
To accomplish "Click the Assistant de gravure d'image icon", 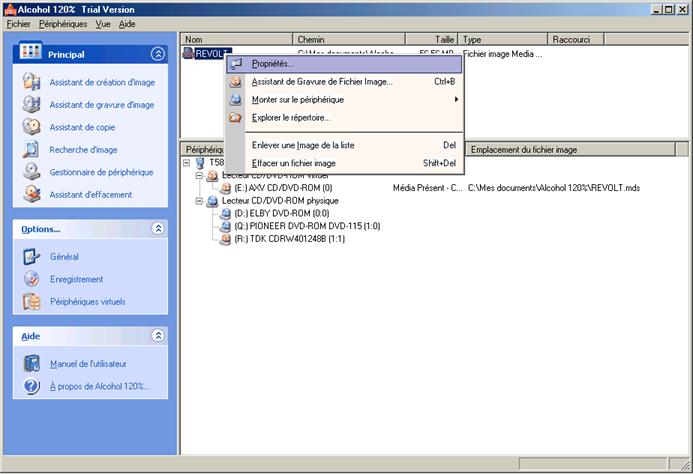I will [x=31, y=104].
